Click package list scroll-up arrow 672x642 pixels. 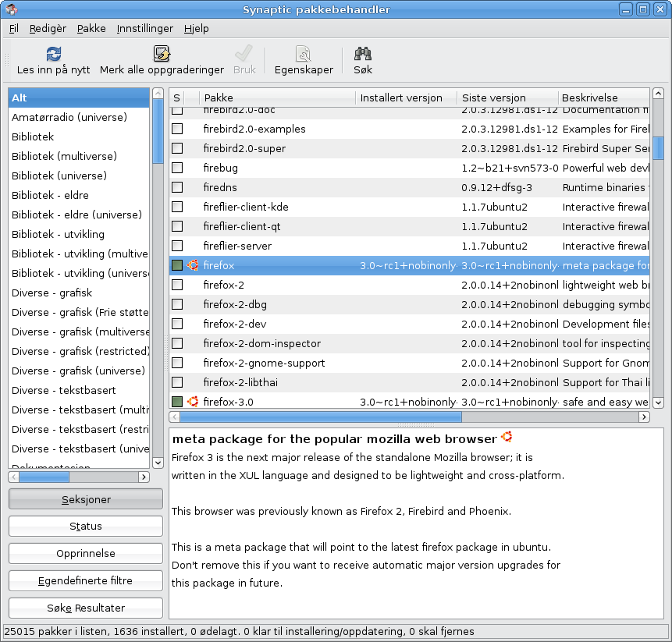(658, 93)
